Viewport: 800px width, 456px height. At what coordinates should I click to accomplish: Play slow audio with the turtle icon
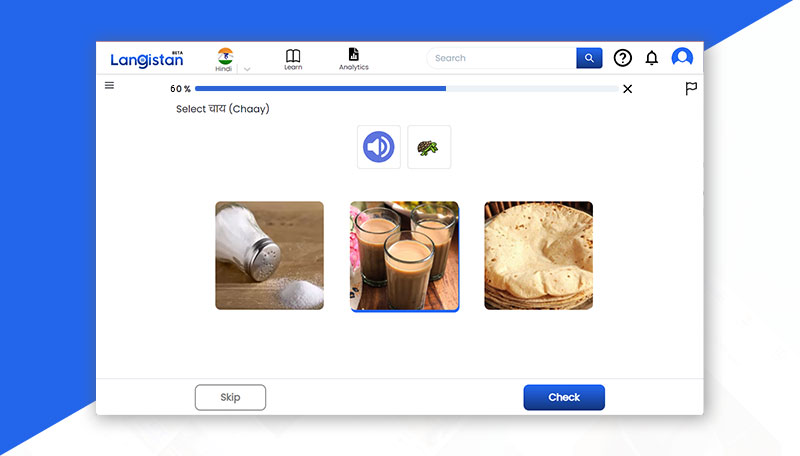[429, 147]
